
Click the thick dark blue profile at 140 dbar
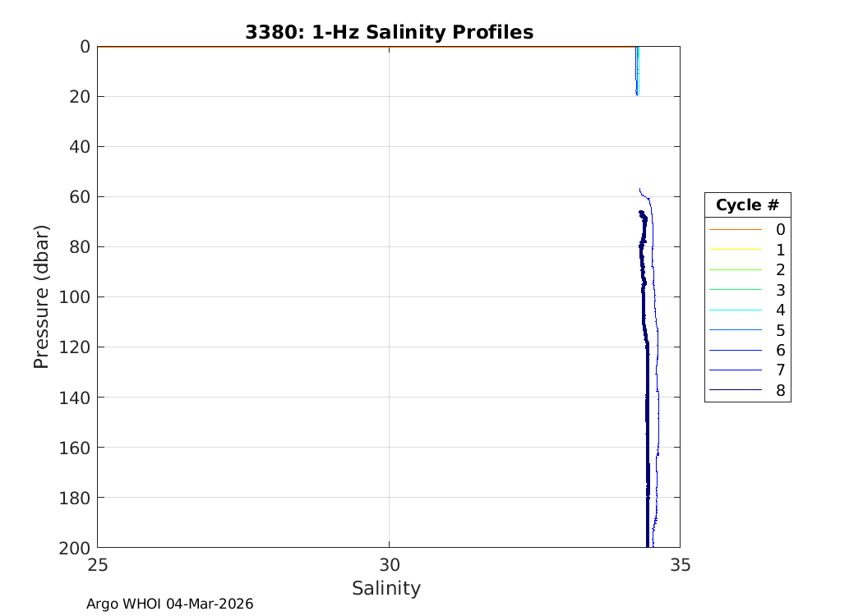(x=647, y=398)
